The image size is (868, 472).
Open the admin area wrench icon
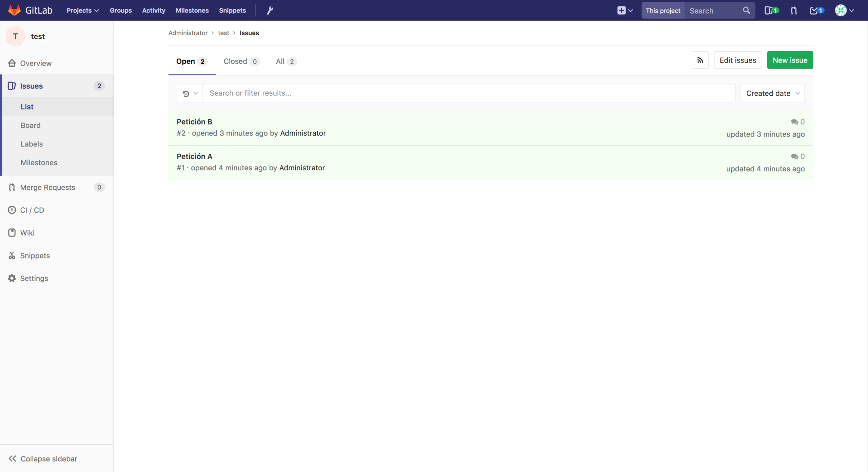[x=270, y=11]
